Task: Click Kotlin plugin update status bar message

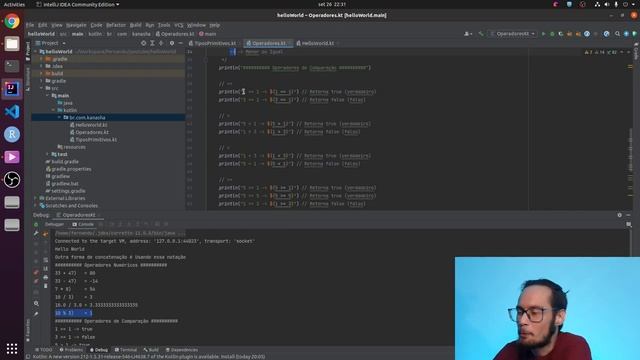Action: [x=149, y=357]
